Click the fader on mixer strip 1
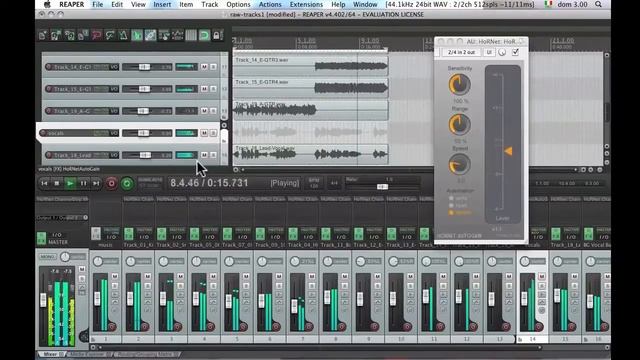Screen dimensions: 640x360 click(x=97, y=298)
